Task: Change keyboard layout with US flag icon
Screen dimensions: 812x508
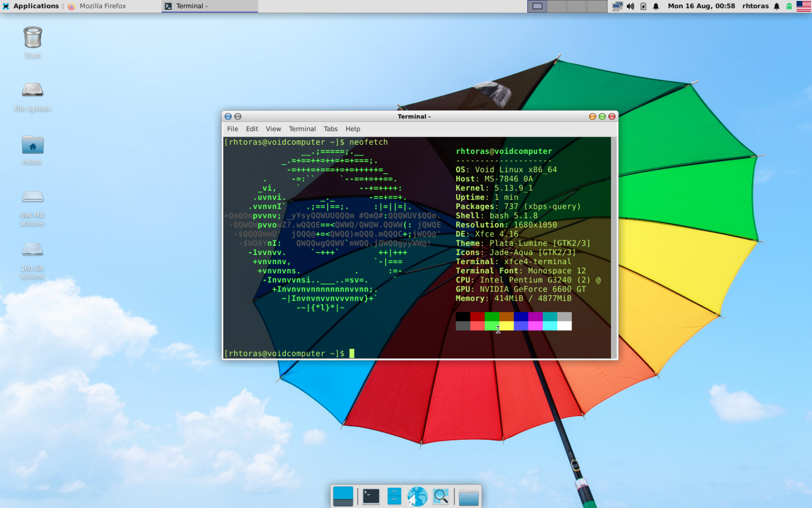Action: [803, 6]
